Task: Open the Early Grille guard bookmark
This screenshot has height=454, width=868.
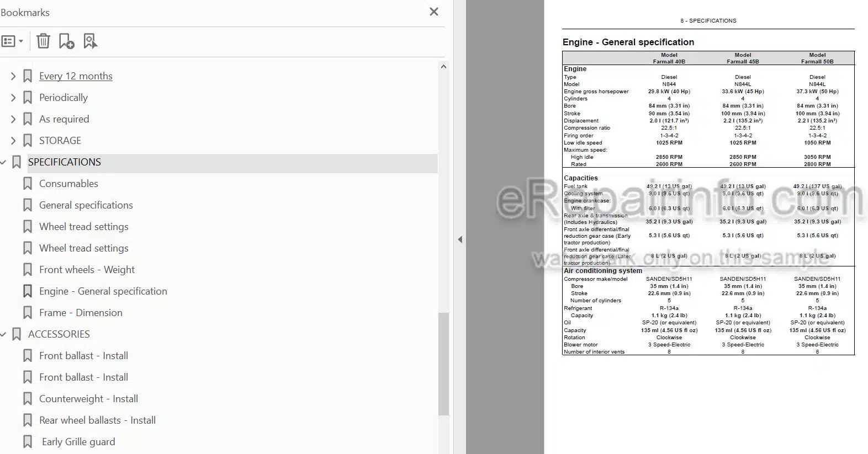Action: pos(78,442)
